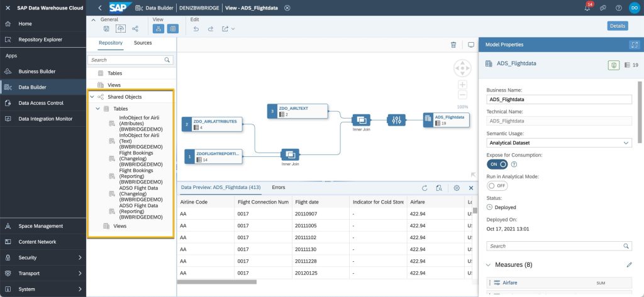The image size is (644, 297).
Task: Switch to the Sources tab
Action: tap(143, 43)
